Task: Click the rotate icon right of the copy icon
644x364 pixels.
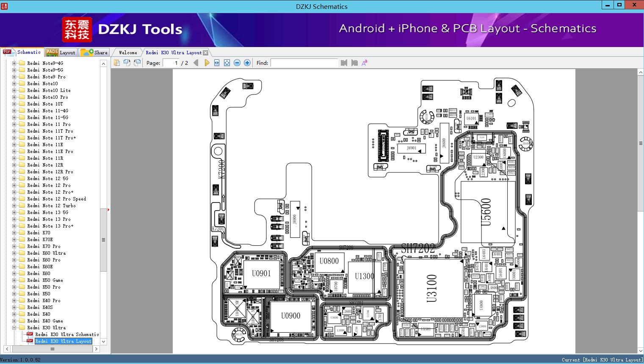Action: pyautogui.click(x=127, y=63)
